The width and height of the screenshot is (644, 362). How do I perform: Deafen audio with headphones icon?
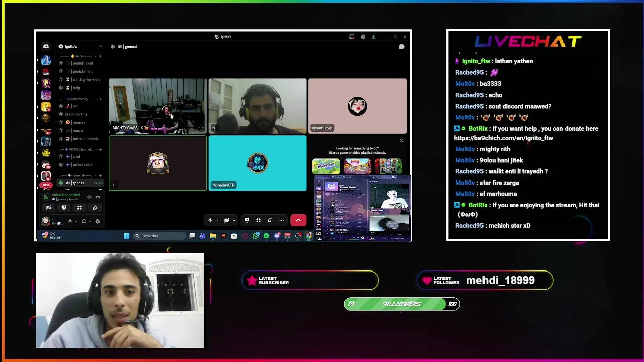pyautogui.click(x=84, y=221)
